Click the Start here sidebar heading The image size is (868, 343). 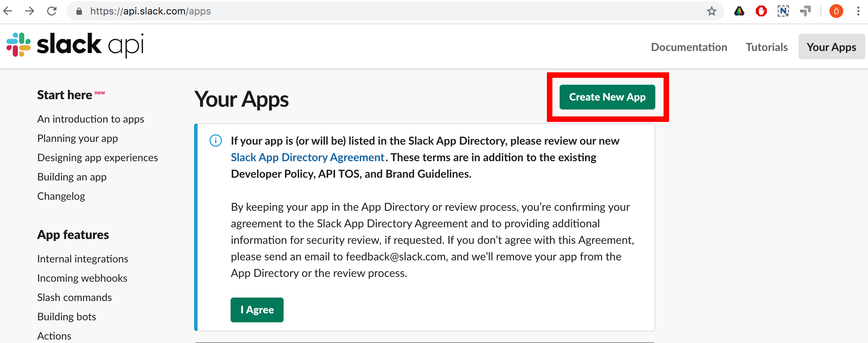pyautogui.click(x=65, y=95)
